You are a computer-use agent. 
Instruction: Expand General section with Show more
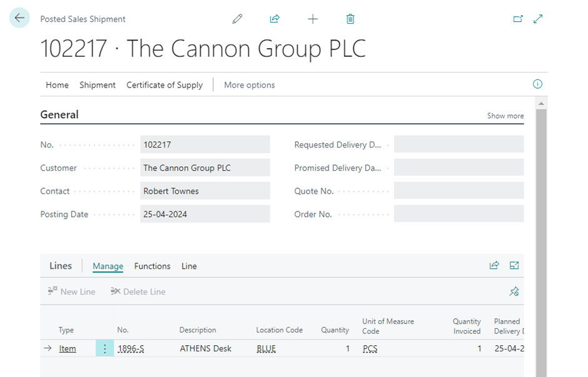click(x=505, y=116)
